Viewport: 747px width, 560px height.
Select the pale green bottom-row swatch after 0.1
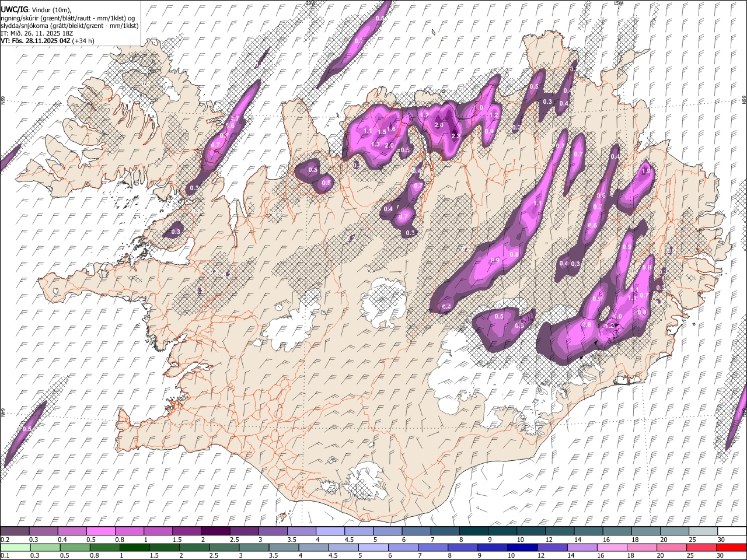pyautogui.click(x=15, y=547)
